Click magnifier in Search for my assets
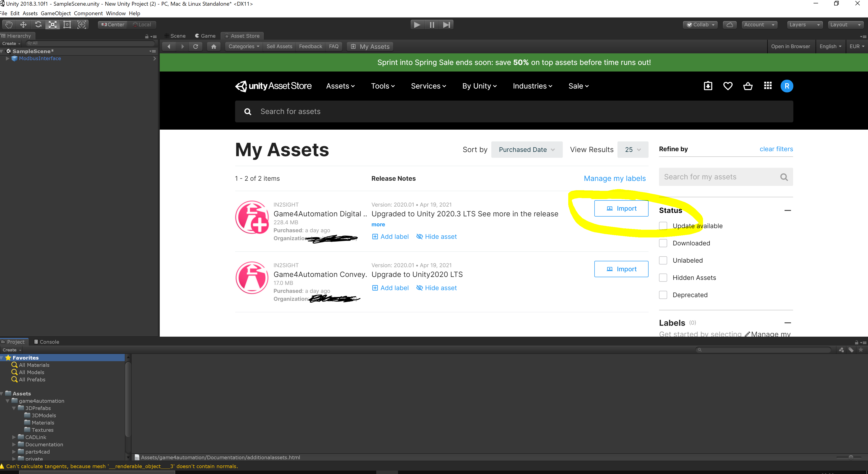The width and height of the screenshot is (868, 474). coord(784,177)
